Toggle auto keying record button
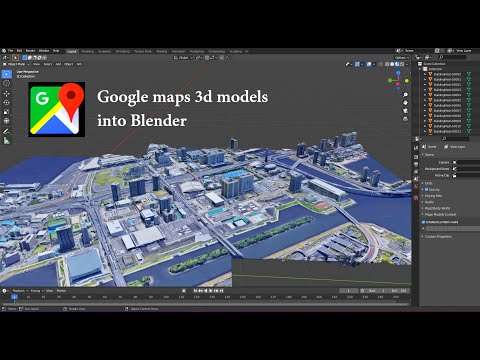480x360 pixels. click(x=184, y=291)
